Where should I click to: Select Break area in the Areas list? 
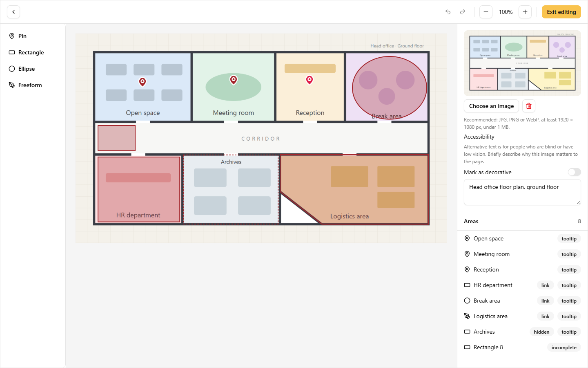pos(522,301)
